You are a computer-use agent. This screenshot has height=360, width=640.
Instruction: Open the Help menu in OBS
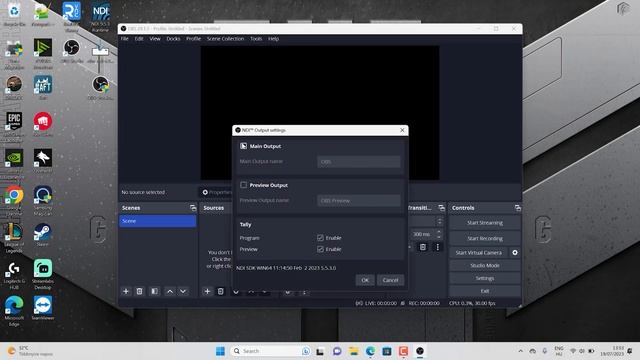coord(273,39)
